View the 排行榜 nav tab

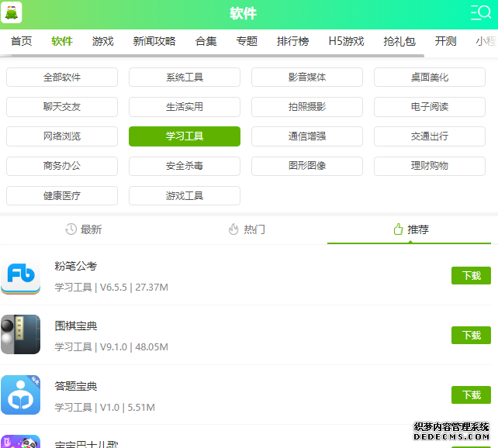click(293, 41)
